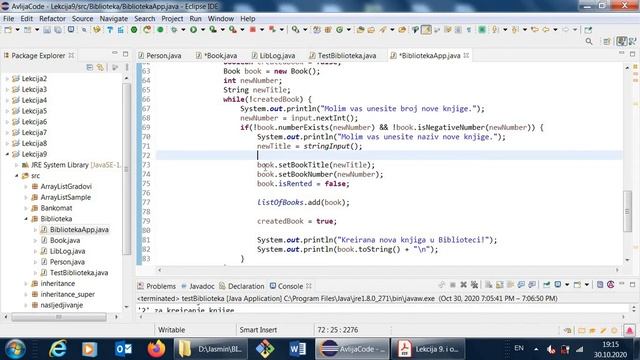Minimize the Package Explorer view

tap(115, 53)
